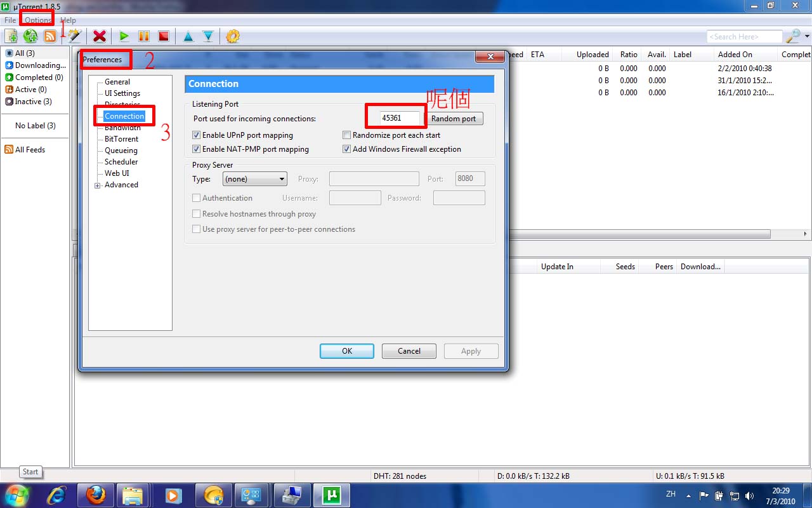This screenshot has height=508, width=812.
Task: Click Add Torrent from URL icon
Action: [x=30, y=36]
